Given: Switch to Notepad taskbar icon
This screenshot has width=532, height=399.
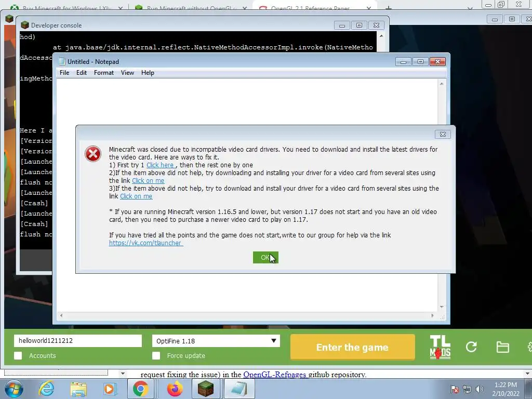Looking at the screenshot, I should point(239,389).
